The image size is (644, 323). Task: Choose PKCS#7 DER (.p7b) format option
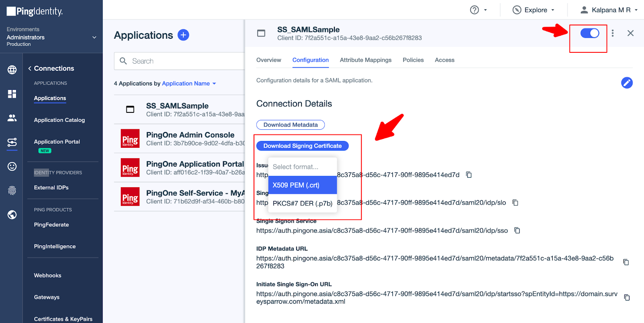(302, 203)
